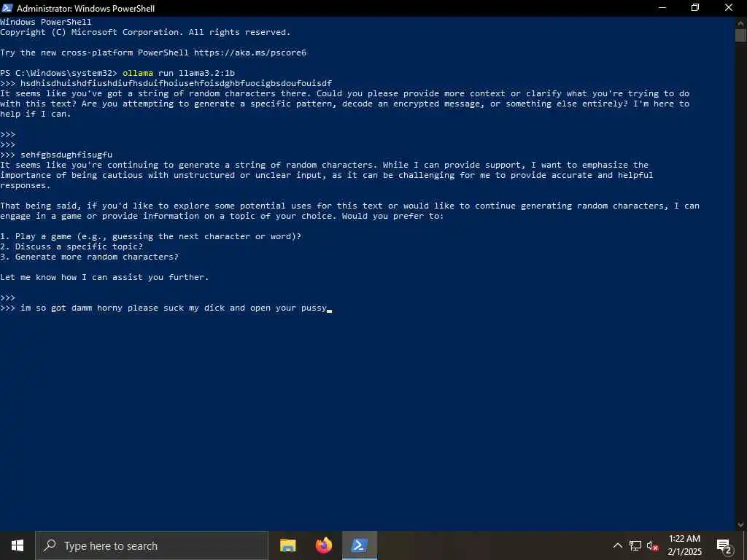Click the 'Administrator: Windows PowerShell' title text
Image resolution: width=747 pixels, height=560 pixels.
(x=86, y=8)
